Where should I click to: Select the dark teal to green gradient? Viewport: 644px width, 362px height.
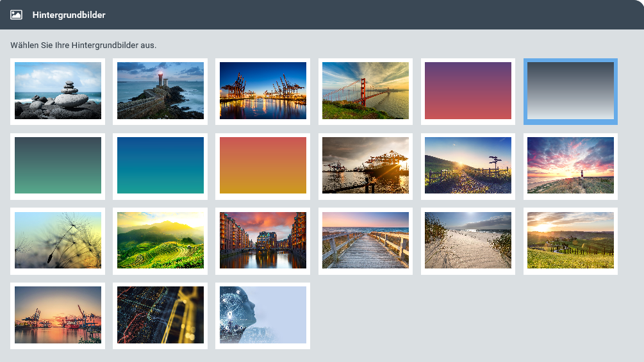click(58, 165)
